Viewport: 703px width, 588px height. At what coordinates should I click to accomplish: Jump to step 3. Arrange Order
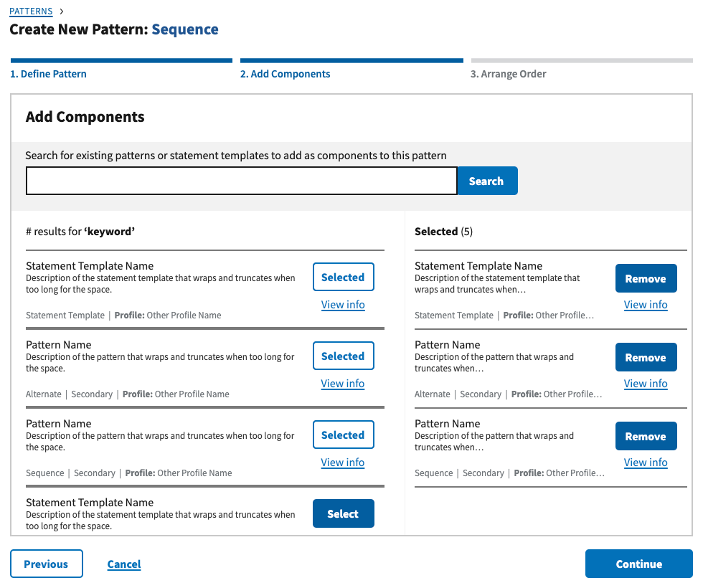tap(509, 74)
